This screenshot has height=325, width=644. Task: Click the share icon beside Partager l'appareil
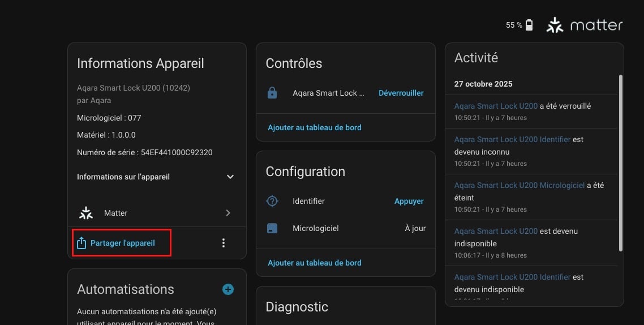click(x=81, y=243)
